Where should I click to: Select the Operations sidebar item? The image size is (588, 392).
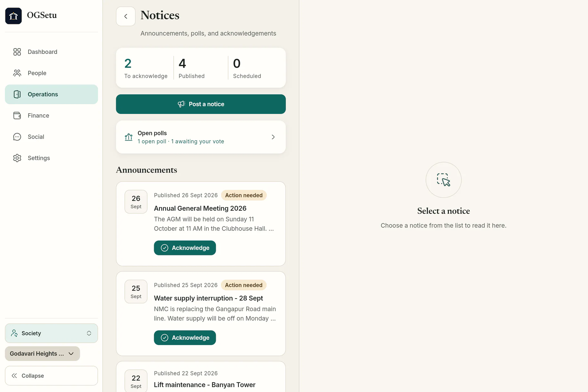tap(51, 94)
